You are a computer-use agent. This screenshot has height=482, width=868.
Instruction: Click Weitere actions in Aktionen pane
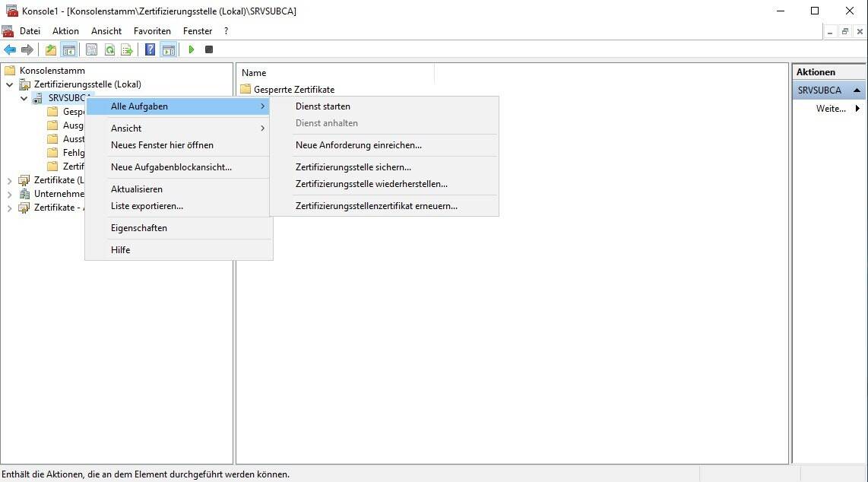point(831,109)
